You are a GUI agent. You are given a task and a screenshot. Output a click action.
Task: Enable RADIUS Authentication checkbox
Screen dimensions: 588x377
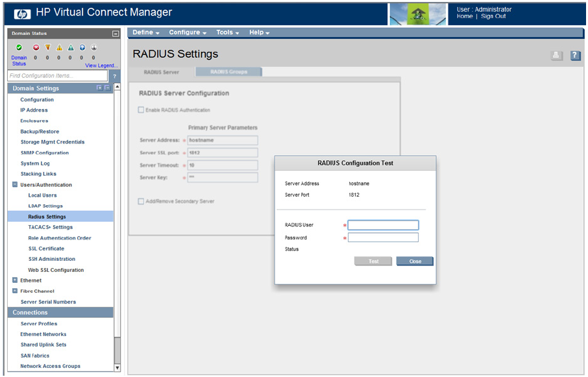(141, 110)
